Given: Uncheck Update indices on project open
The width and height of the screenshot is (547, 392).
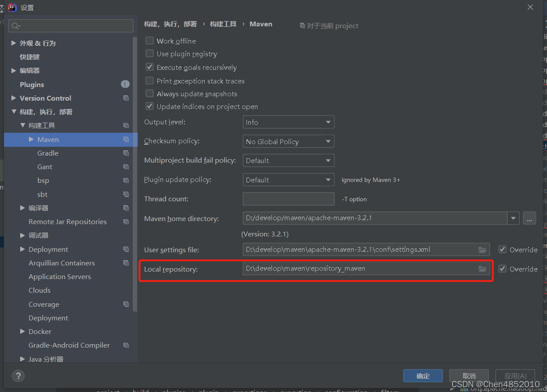Looking at the screenshot, I should 150,106.
